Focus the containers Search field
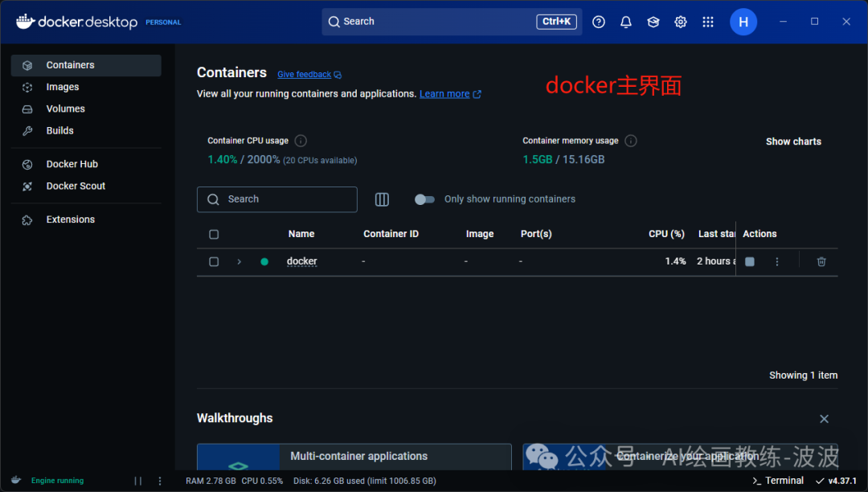 (276, 199)
